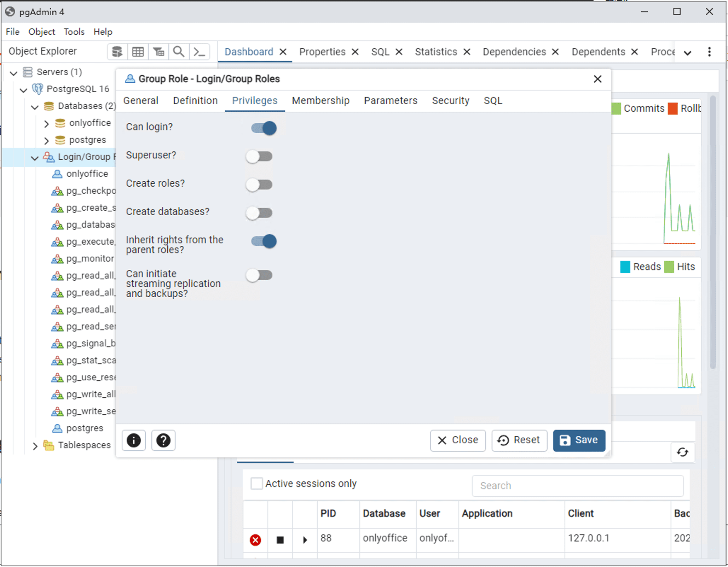Image resolution: width=728 pixels, height=567 pixels.
Task: Switch to the Membership tab
Action: click(x=320, y=101)
